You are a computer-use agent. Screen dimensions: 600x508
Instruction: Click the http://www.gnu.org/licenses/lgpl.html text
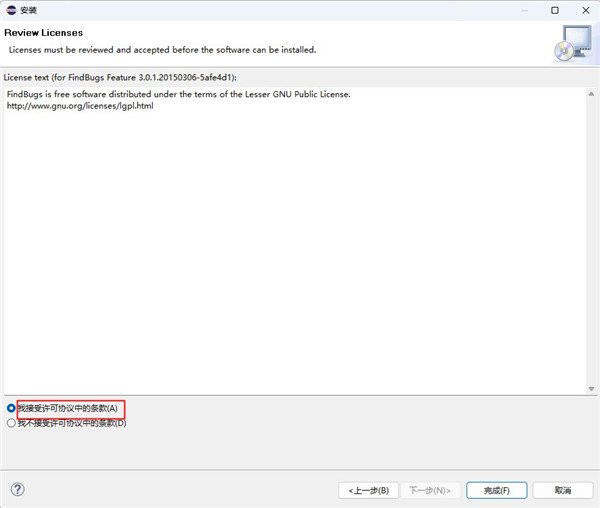click(80, 106)
